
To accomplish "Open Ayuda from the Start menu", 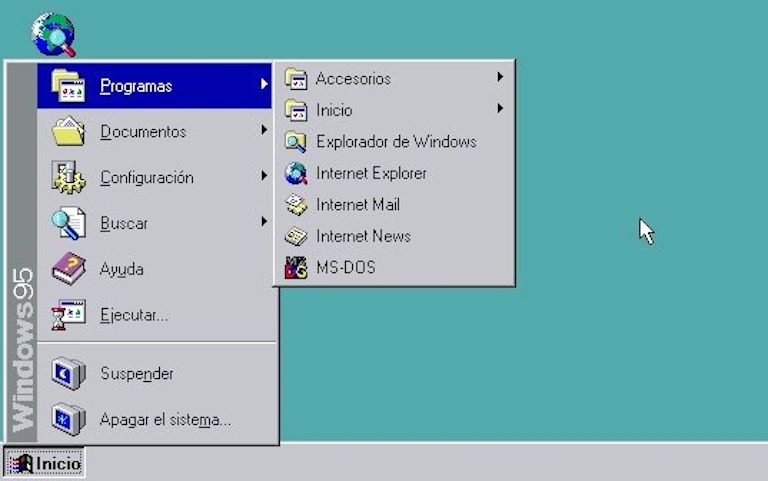I will (x=154, y=269).
